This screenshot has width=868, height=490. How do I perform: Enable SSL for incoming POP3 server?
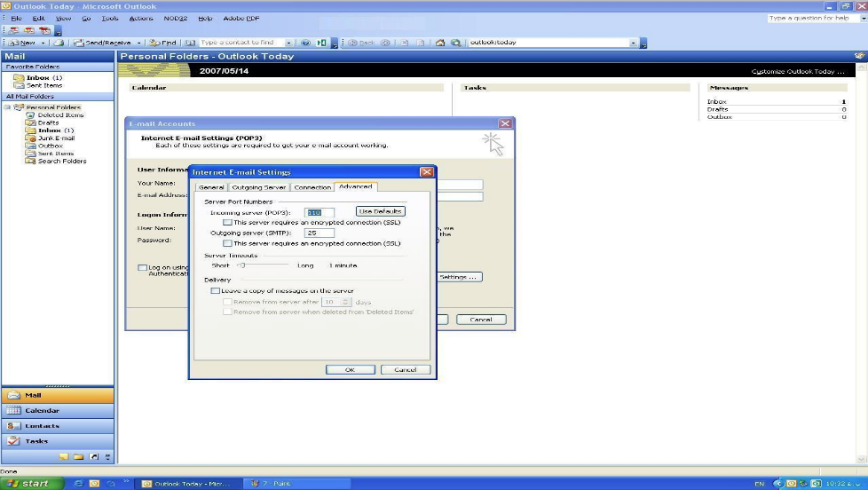tap(227, 222)
